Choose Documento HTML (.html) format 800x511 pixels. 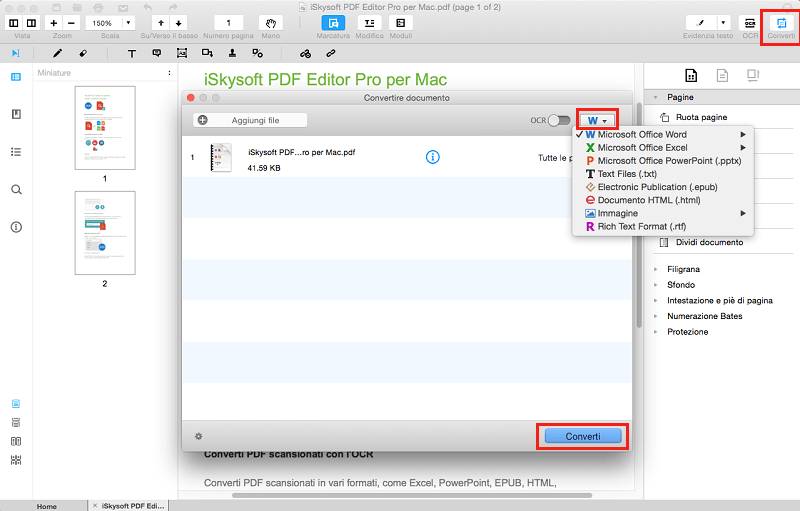click(663, 200)
